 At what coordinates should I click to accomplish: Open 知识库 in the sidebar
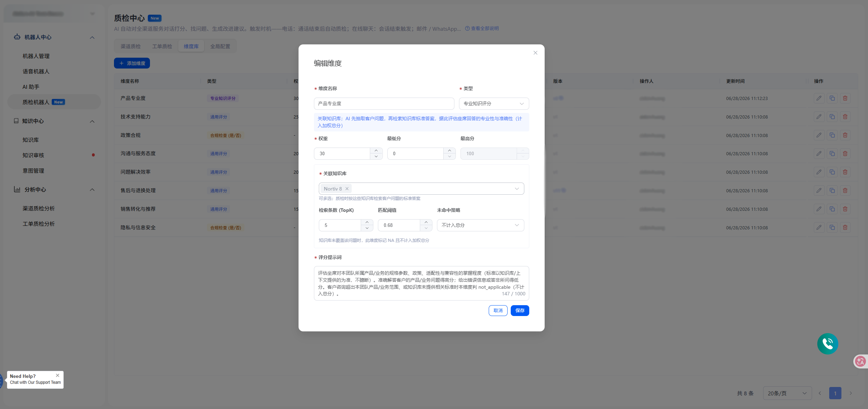[x=31, y=140]
